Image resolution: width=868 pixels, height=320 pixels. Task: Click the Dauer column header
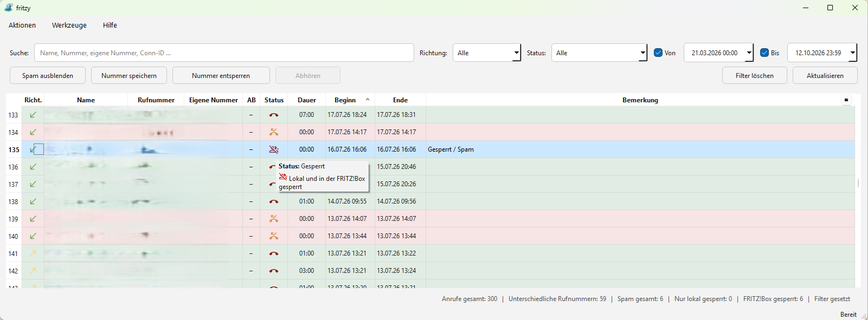pos(306,100)
